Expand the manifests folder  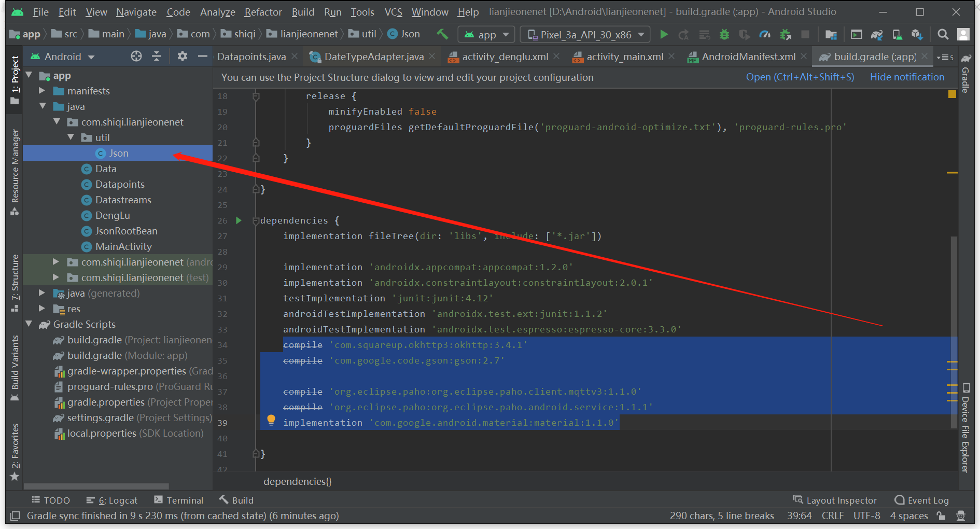tap(42, 91)
